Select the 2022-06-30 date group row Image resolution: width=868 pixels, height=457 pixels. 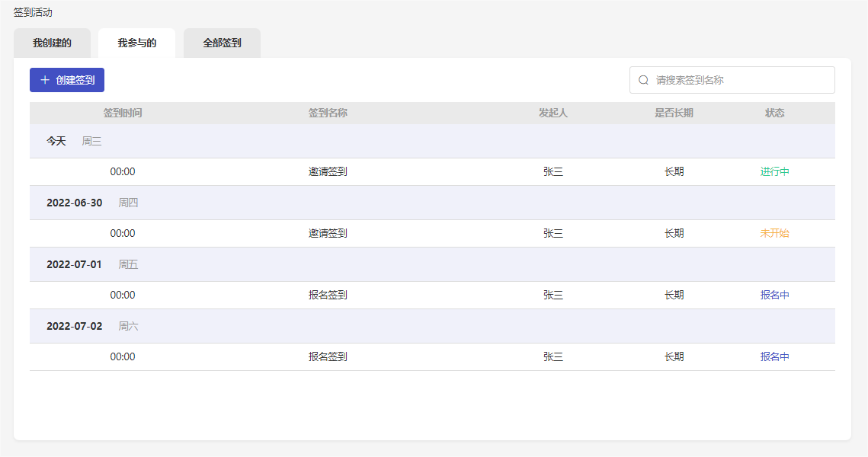point(432,203)
